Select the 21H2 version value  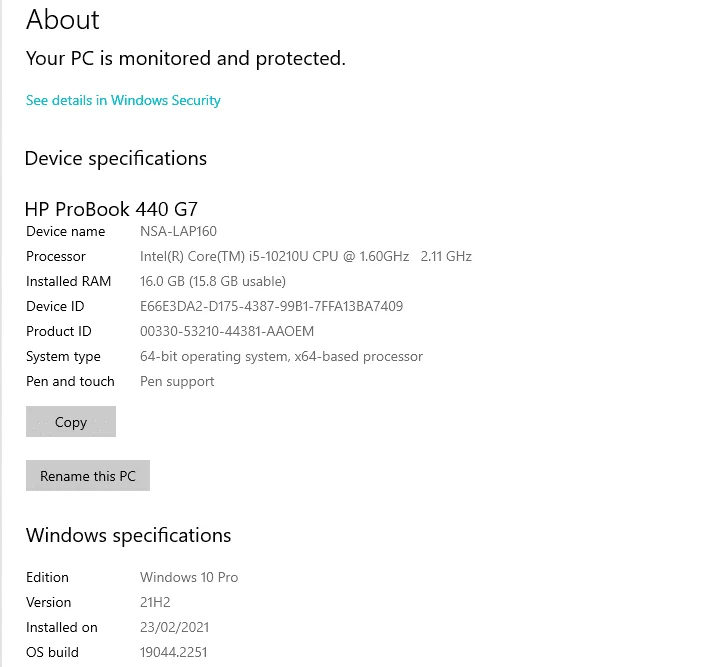[155, 602]
